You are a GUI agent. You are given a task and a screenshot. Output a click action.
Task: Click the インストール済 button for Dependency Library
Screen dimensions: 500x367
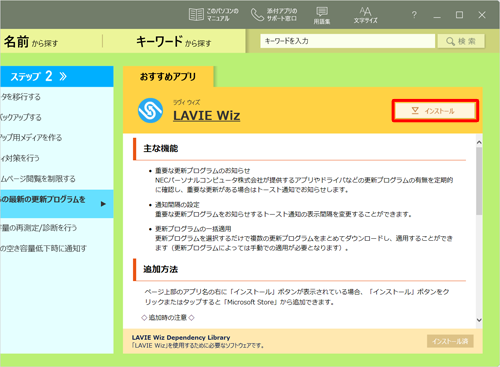click(x=450, y=341)
